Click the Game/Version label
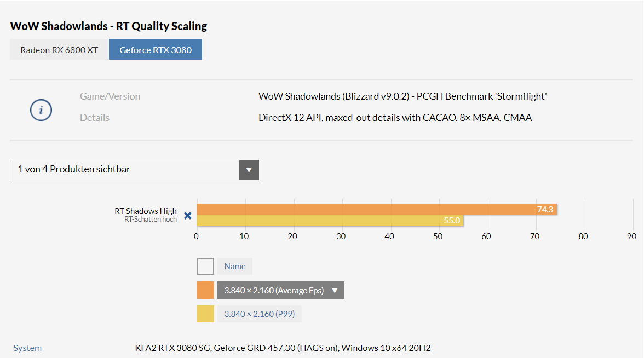This screenshot has width=644, height=358. (110, 96)
